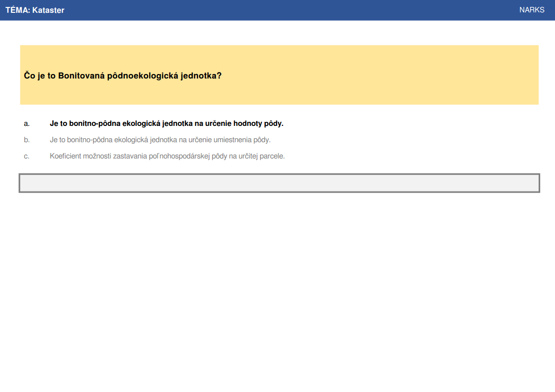The width and height of the screenshot is (555, 392).
Task: Select answer a about 'určenie hodnoty pôdy'
Action: (167, 123)
